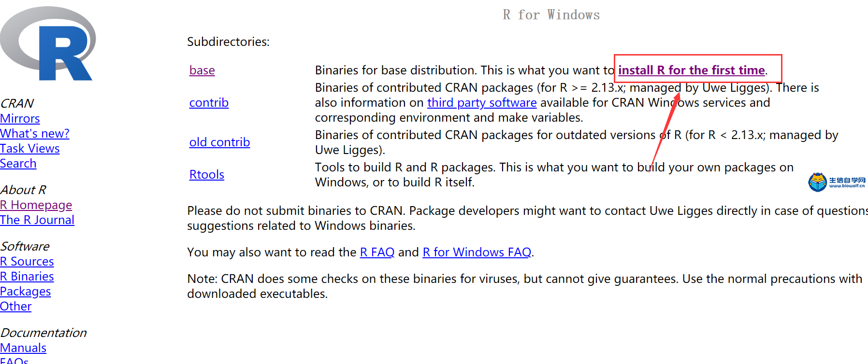
Task: Open the old contrib directory
Action: 219,142
